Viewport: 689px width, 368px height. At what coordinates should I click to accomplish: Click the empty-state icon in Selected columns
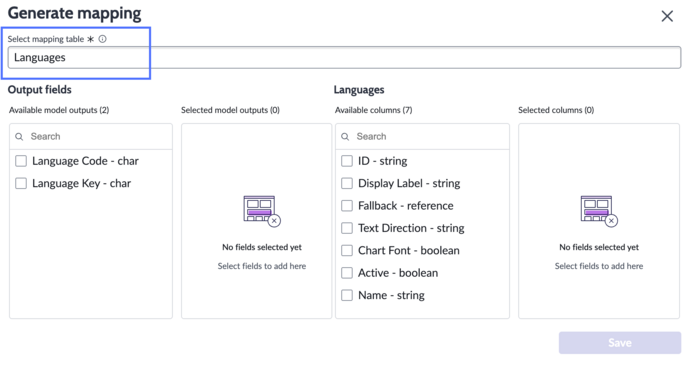coord(599,211)
